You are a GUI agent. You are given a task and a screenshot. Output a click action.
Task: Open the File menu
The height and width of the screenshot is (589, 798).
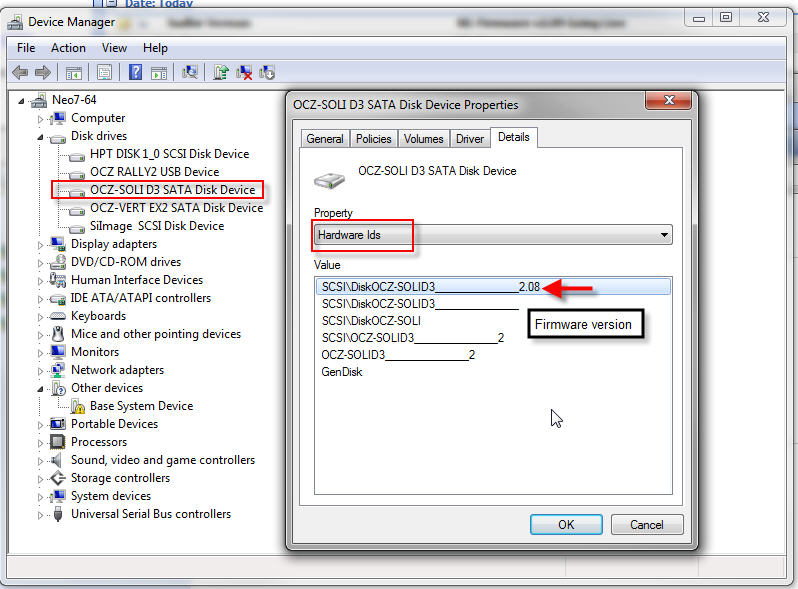tap(26, 48)
